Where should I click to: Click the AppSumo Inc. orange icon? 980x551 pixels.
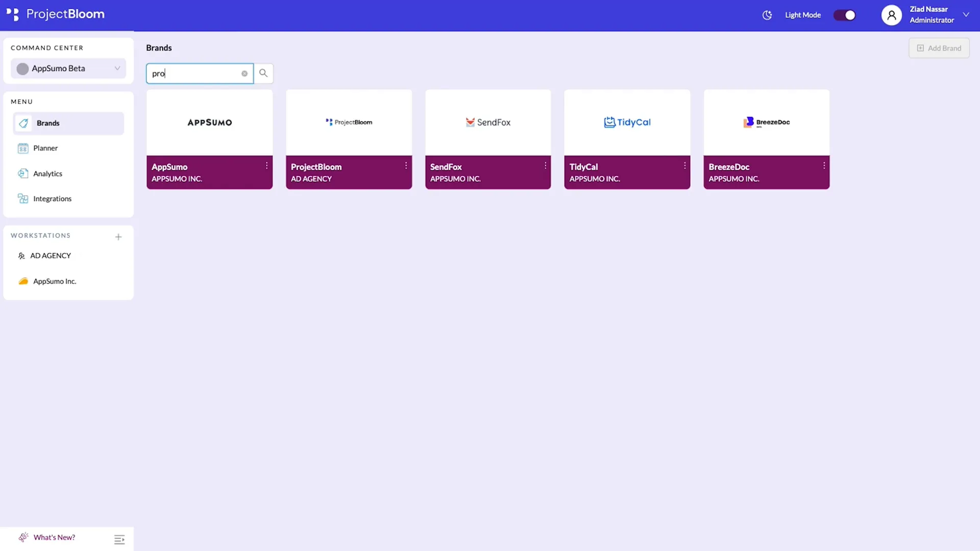click(23, 281)
